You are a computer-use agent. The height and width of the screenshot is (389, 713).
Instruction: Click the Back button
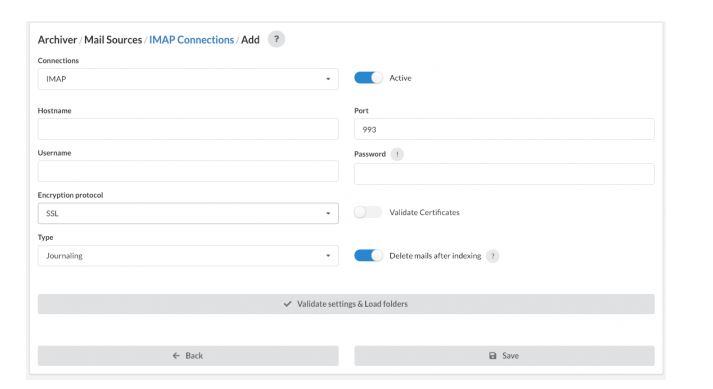coord(188,356)
